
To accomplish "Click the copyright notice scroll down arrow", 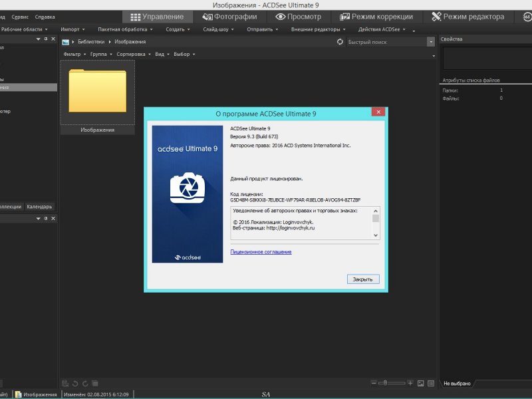I will tap(376, 235).
